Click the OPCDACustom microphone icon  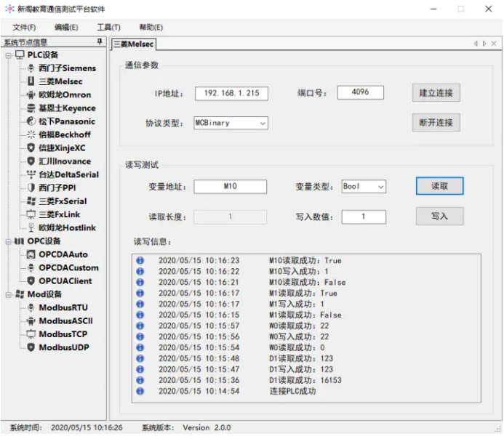[31, 267]
